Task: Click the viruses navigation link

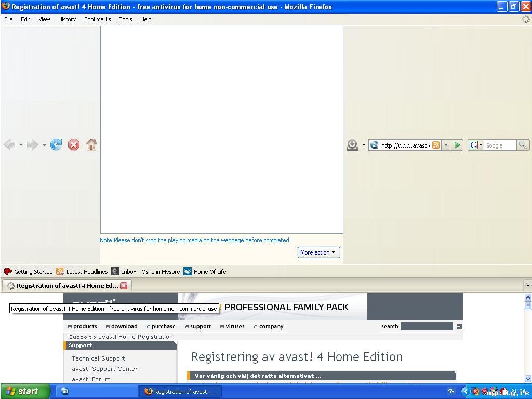Action: click(x=232, y=326)
